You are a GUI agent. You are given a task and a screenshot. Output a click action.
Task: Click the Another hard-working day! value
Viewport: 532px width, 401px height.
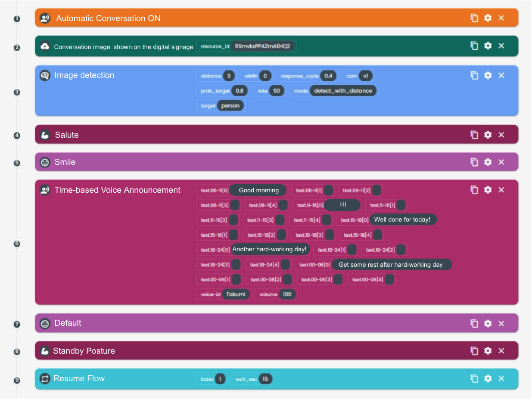[270, 249]
